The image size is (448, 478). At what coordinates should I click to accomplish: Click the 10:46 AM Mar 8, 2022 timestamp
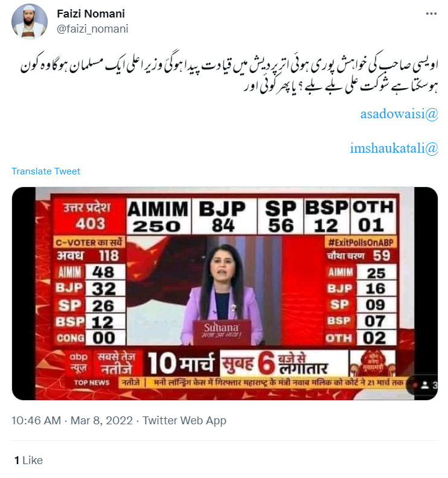pos(72,421)
